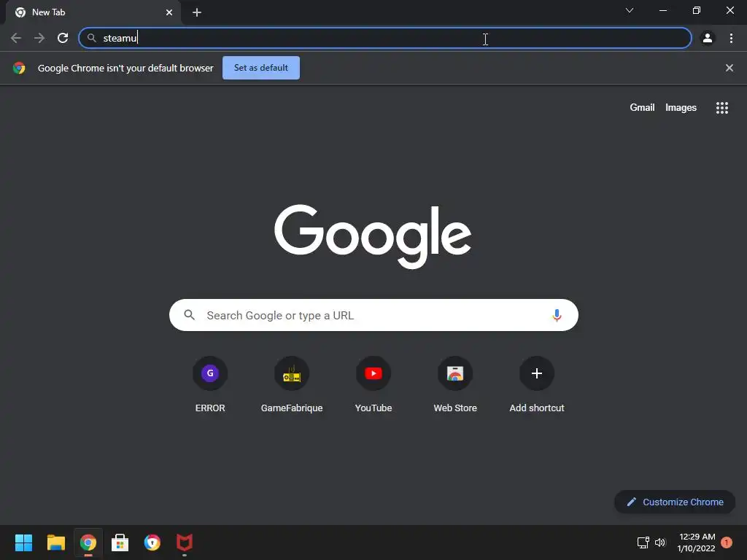Image resolution: width=747 pixels, height=560 pixels.
Task: Open the McAfee taskbar icon
Action: point(185,542)
